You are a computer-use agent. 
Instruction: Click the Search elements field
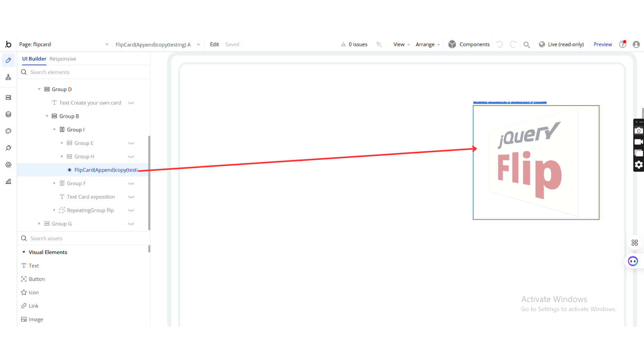(84, 72)
